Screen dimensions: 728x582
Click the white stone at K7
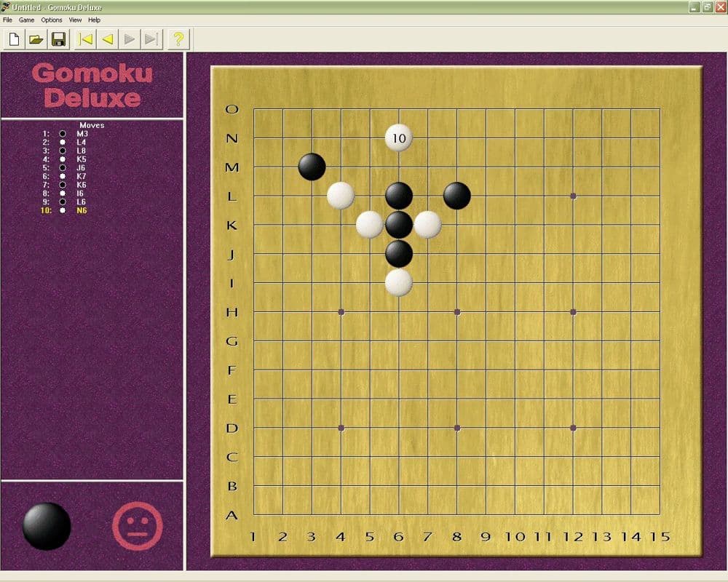pyautogui.click(x=427, y=225)
